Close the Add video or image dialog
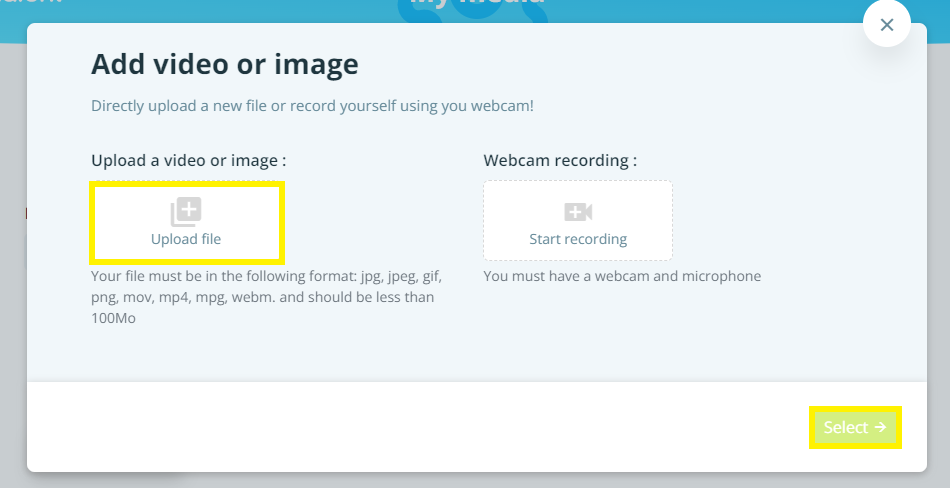 [x=886, y=25]
